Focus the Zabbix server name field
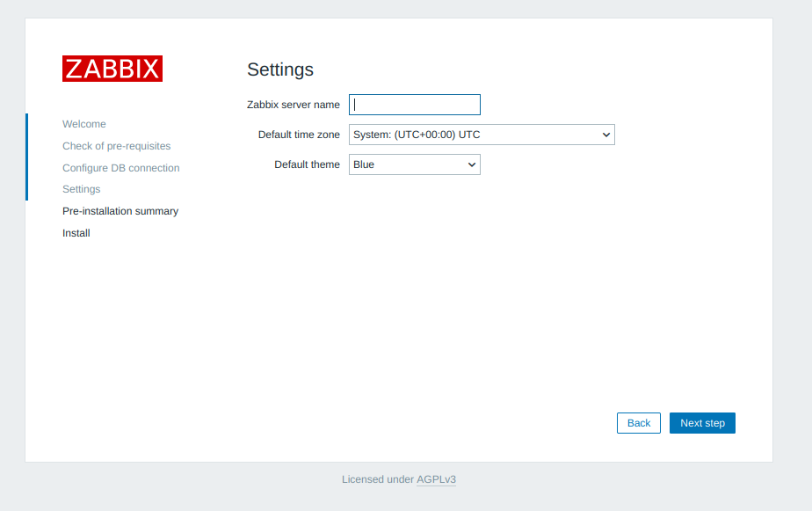The image size is (812, 511). (x=415, y=105)
